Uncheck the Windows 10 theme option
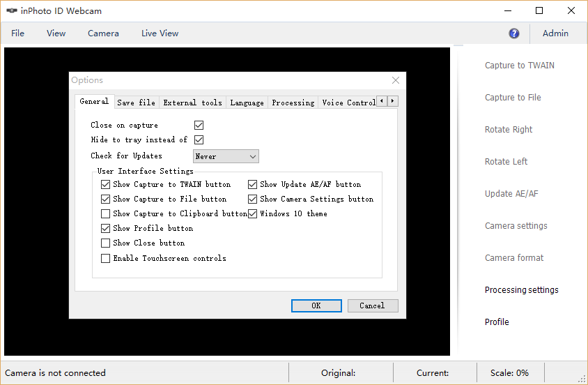This screenshot has height=385, width=588. (x=253, y=213)
